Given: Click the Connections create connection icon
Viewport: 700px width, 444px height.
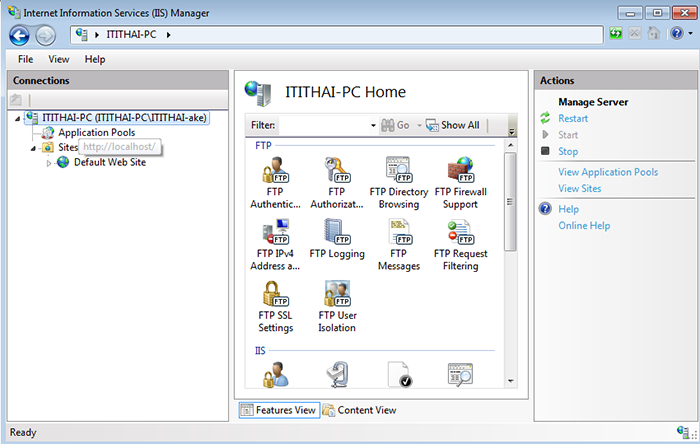Looking at the screenshot, I should (x=16, y=100).
